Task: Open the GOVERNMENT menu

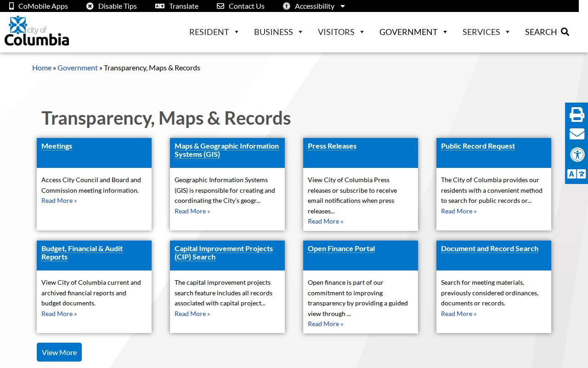Action: click(408, 32)
